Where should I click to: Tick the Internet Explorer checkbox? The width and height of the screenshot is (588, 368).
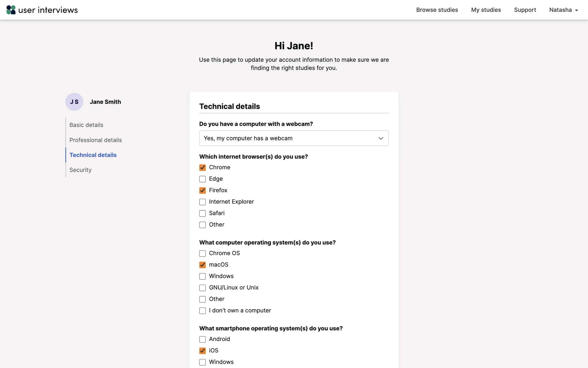tap(202, 202)
